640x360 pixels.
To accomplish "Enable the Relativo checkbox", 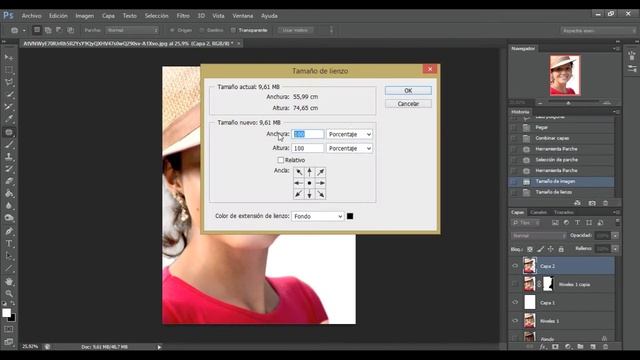I will point(280,160).
